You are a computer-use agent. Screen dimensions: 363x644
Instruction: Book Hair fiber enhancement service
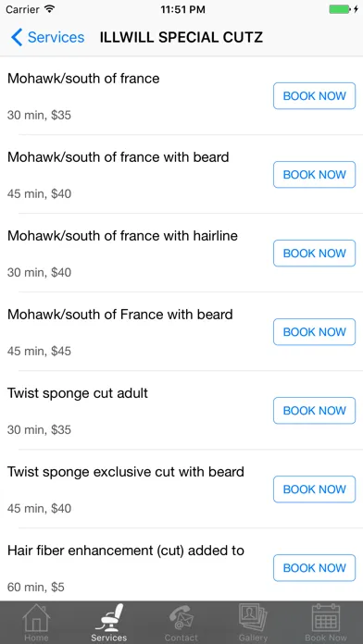[315, 568]
